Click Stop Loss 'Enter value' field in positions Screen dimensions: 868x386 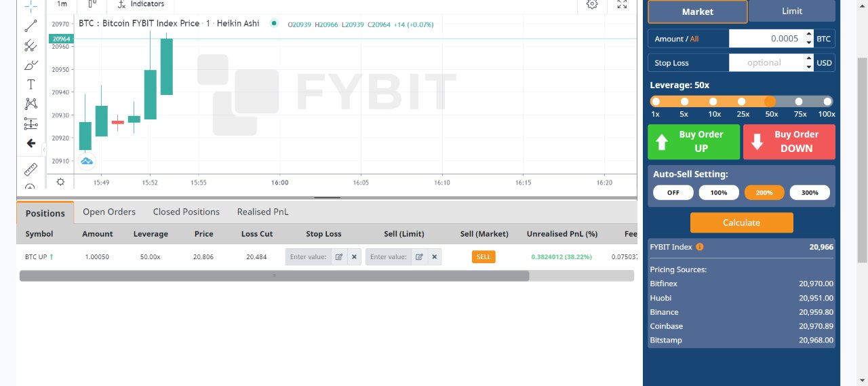coord(309,257)
